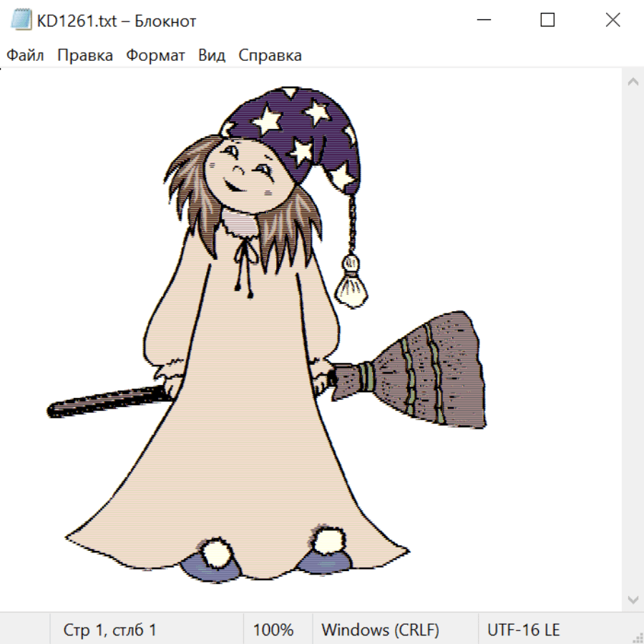Expand the Вид menu
This screenshot has width=644, height=644.
[x=212, y=56]
